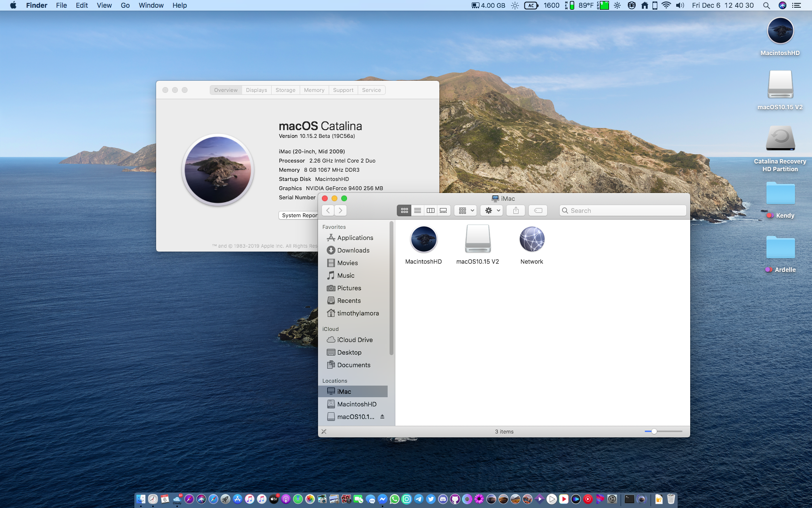Open Spotlight search in menu bar
812x508 pixels.
(x=767, y=5)
